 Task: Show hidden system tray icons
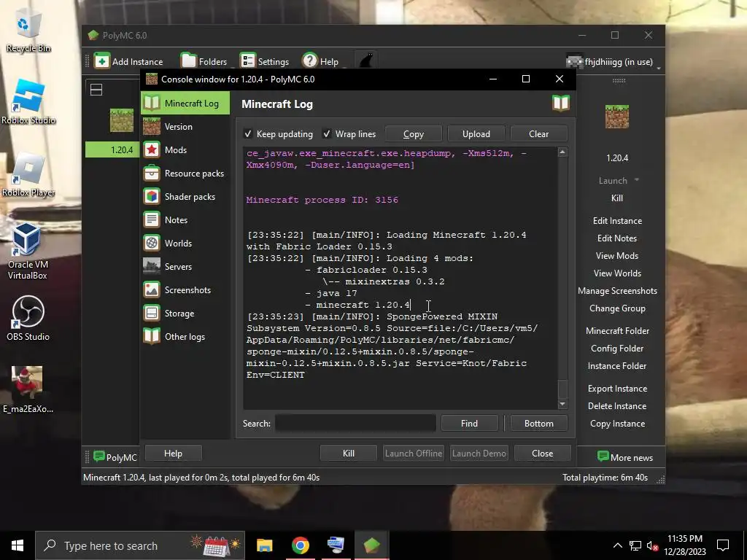click(617, 545)
